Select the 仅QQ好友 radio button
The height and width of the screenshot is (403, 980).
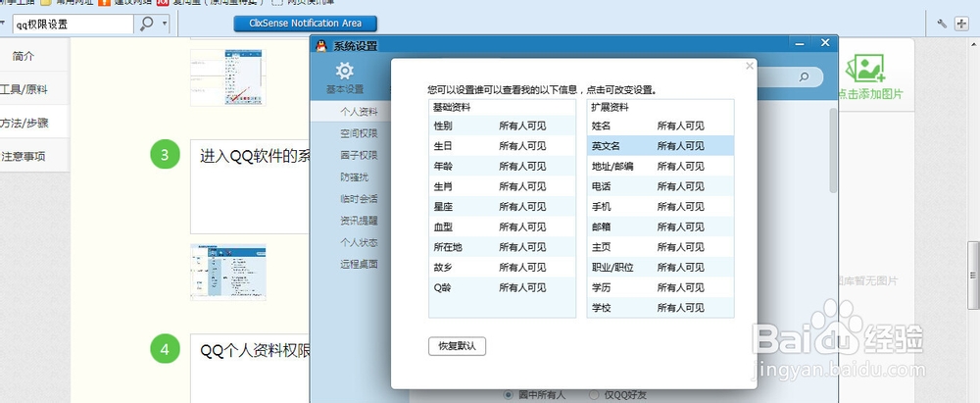[x=594, y=395]
